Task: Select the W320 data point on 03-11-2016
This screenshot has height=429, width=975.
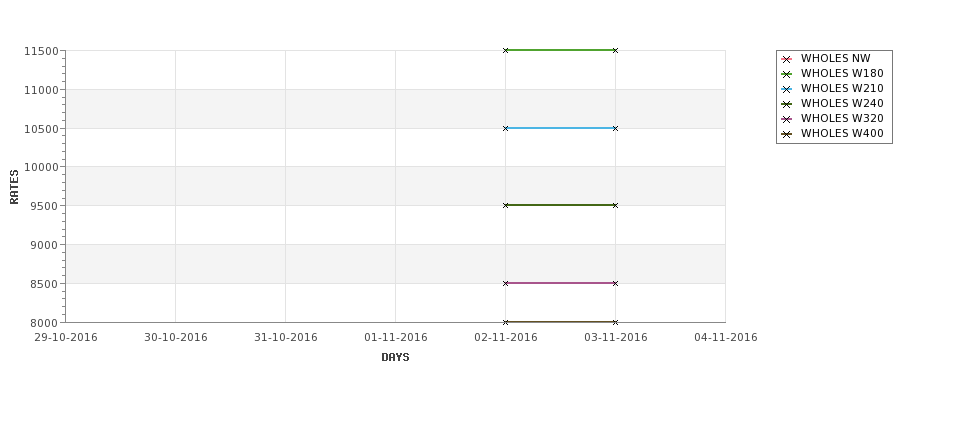Action: tap(616, 284)
